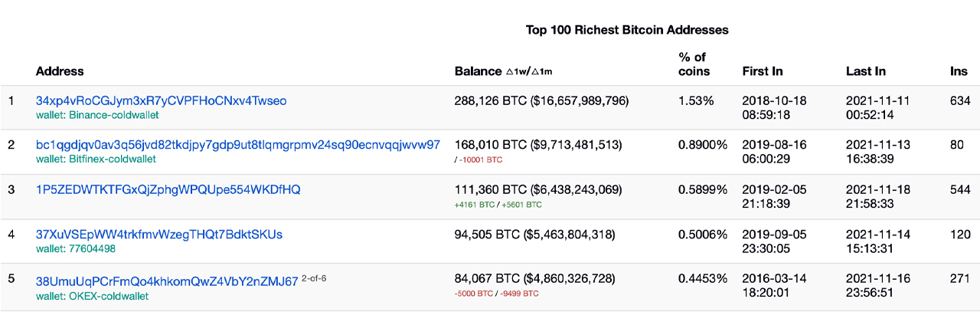Viewport: 980px width, 322px height.
Task: Click the +4161 BTC / +5601 BTC change text
Action: pos(498,204)
